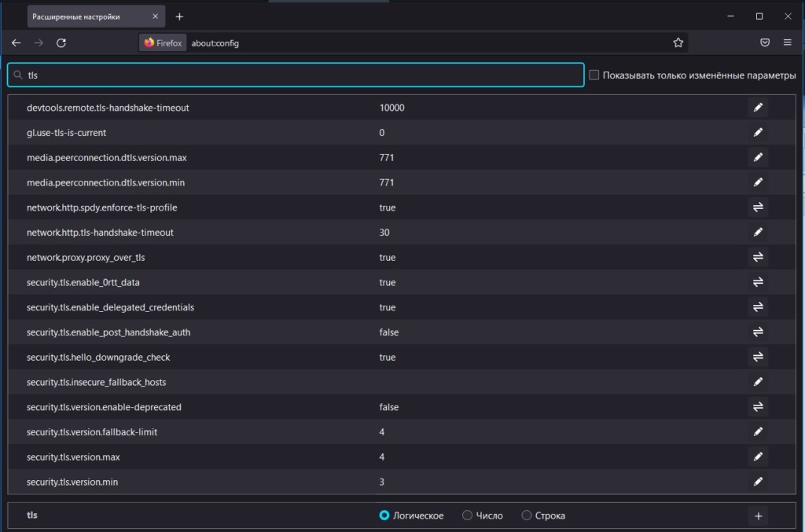The image size is (805, 532).
Task: Click the security.tls.version.fallback-limit preference name
Action: 92,432
